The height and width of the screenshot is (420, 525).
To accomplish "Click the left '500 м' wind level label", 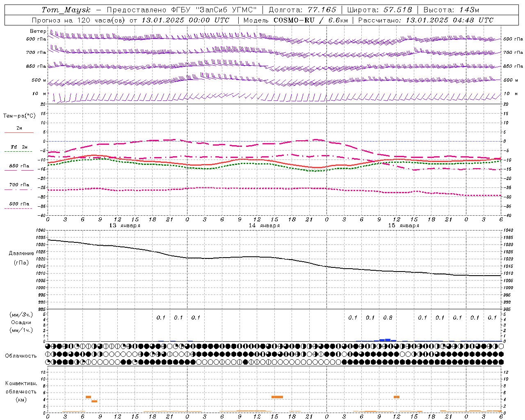I will [39, 80].
